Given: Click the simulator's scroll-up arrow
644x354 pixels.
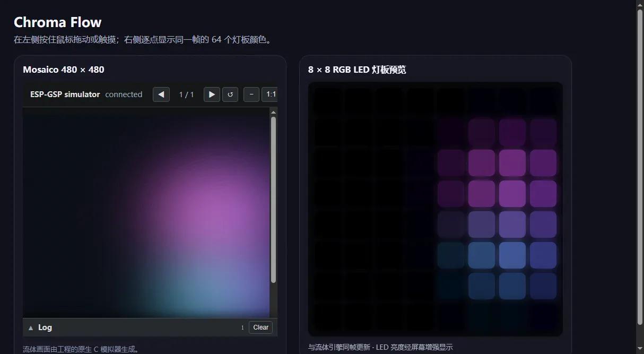Looking at the screenshot, I should tap(273, 112).
